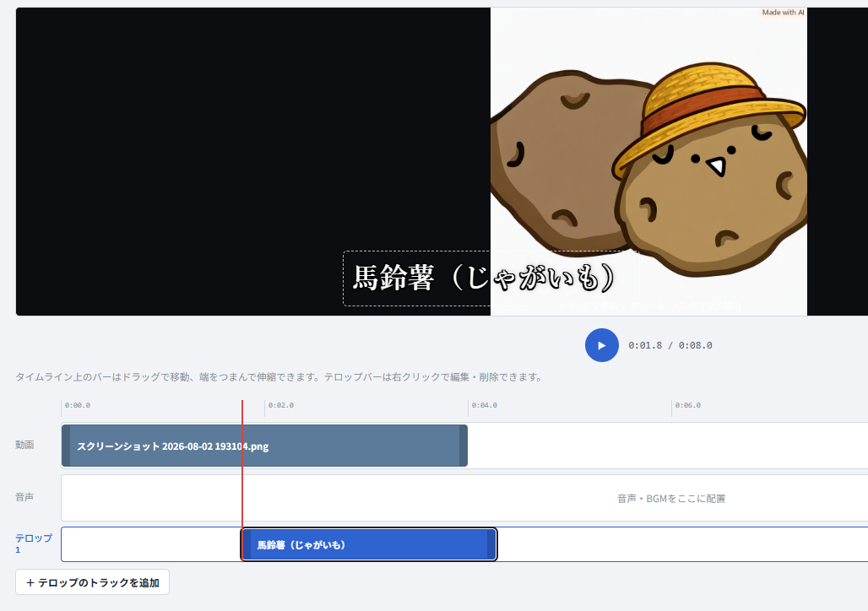The width and height of the screenshot is (868, 611).
Task: Click the 0:01.8 / 0:08.0 time display
Action: [x=670, y=345]
